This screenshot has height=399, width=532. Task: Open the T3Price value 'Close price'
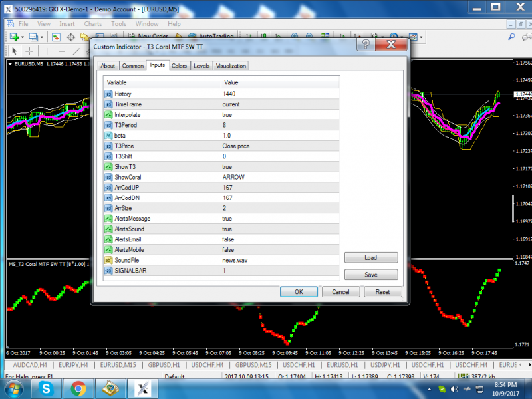(280, 146)
